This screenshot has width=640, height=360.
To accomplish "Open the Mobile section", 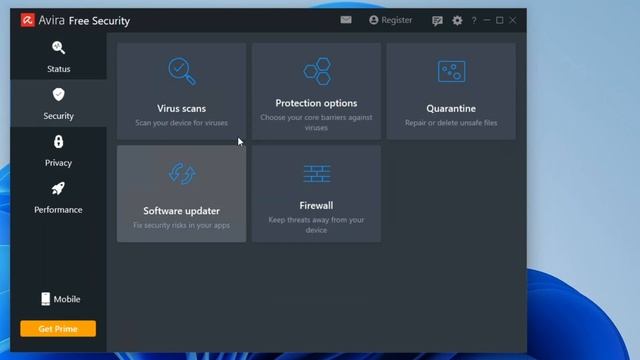I will pos(60,299).
